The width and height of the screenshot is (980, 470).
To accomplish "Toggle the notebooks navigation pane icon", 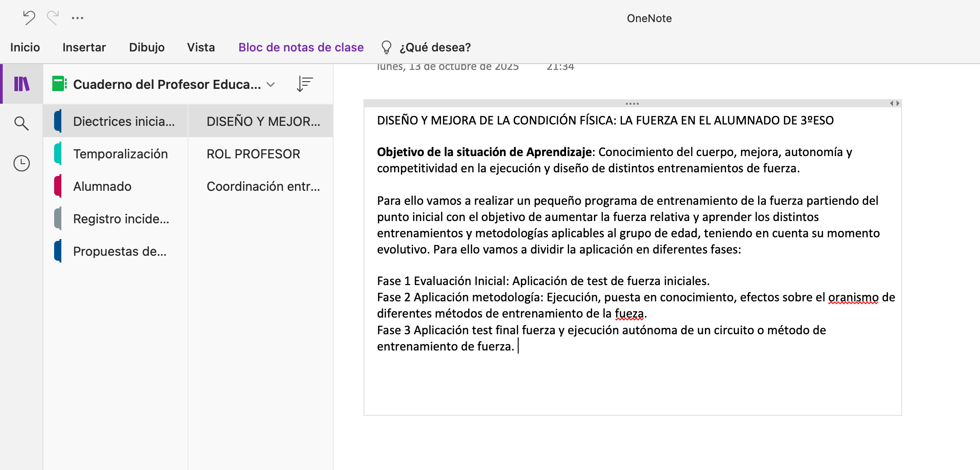I will [22, 84].
